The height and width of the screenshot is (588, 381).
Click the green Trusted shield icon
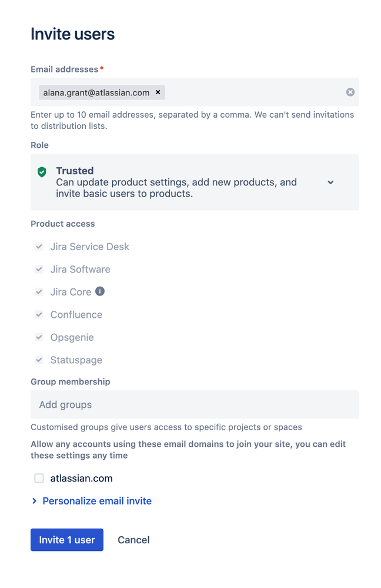tap(42, 172)
